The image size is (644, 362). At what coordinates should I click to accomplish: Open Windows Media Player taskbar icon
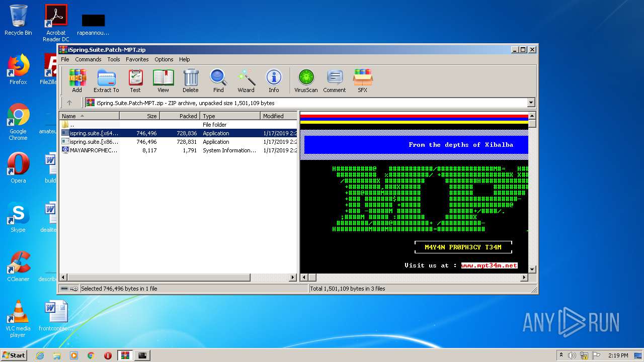point(74,355)
